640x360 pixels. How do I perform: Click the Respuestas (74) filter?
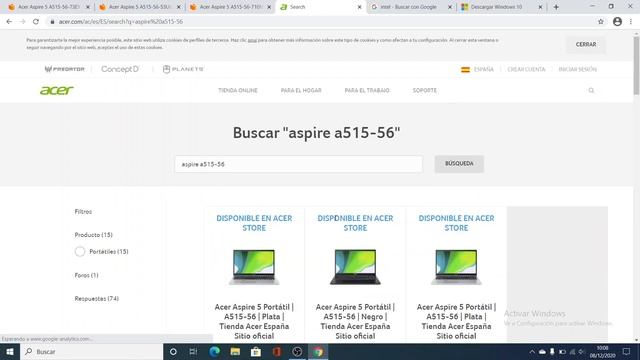97,298
